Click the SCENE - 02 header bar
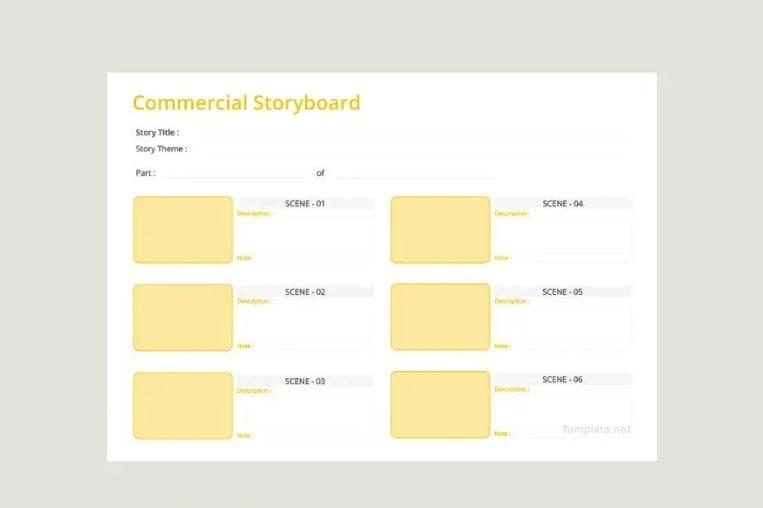This screenshot has height=508, width=763. click(305, 292)
